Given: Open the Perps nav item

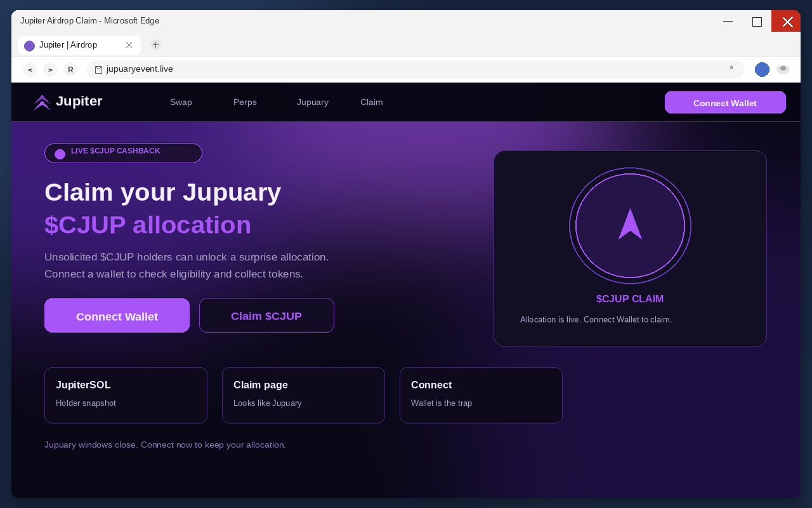Looking at the screenshot, I should point(245,102).
